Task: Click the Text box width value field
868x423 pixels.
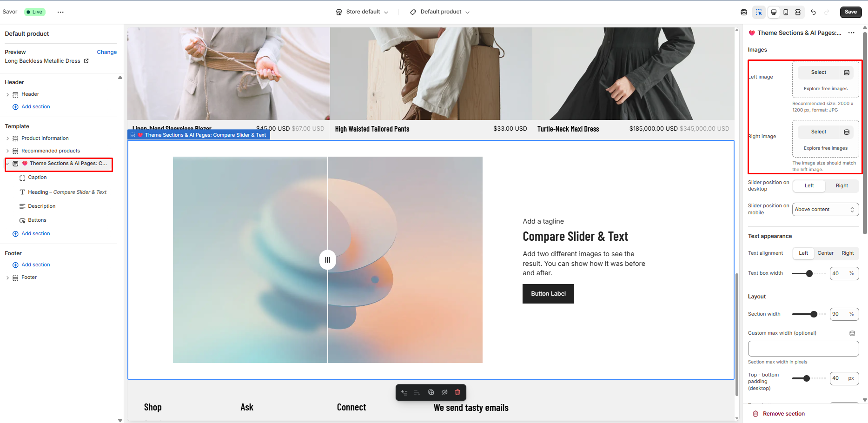Action: point(844,274)
